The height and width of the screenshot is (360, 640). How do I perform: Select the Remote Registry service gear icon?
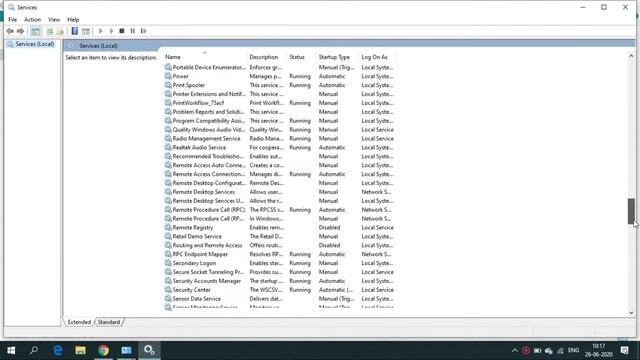(168, 227)
